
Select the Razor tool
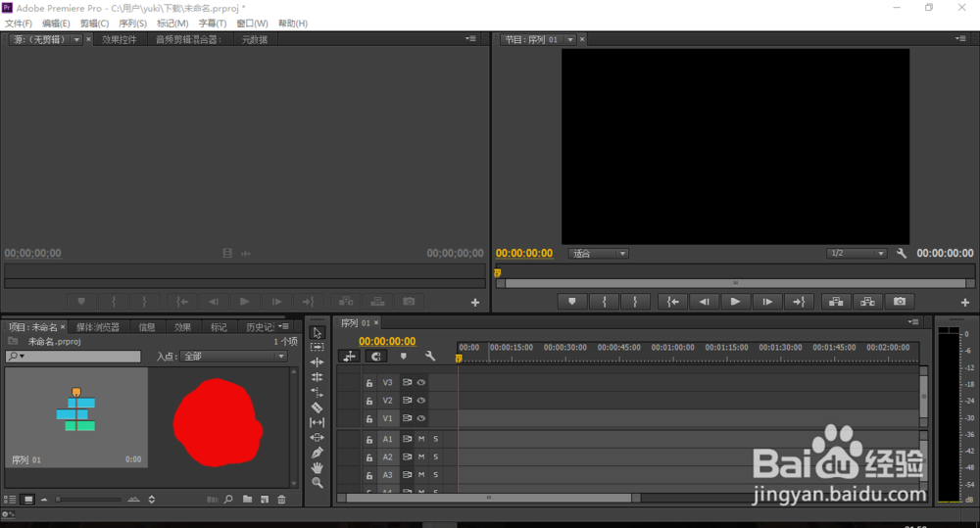pyautogui.click(x=317, y=408)
